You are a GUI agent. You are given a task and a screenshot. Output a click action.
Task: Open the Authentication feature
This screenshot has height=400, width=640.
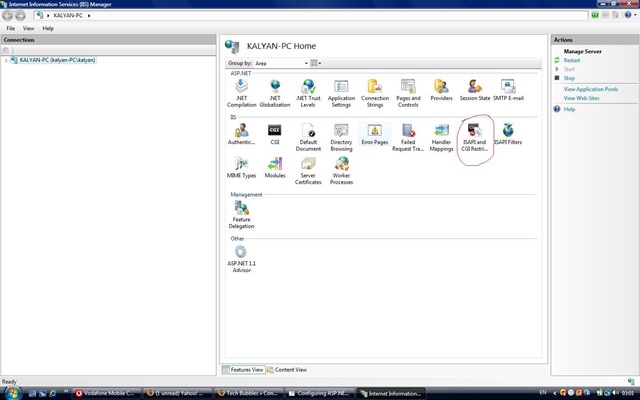(241, 134)
